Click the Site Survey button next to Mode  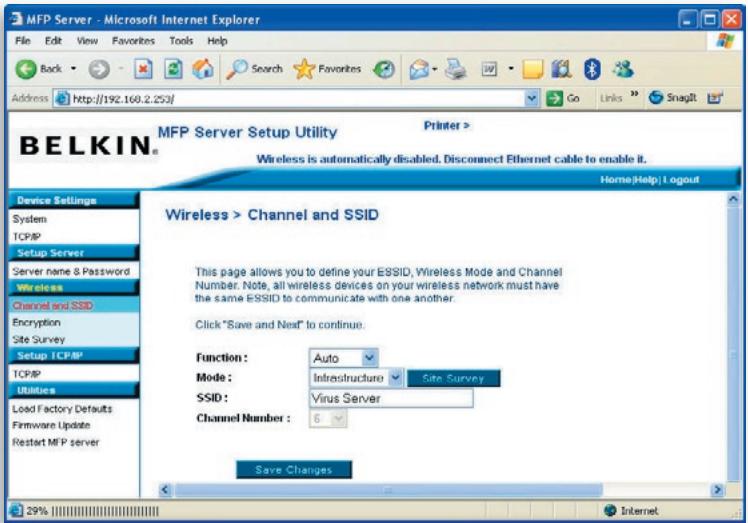[x=453, y=378]
